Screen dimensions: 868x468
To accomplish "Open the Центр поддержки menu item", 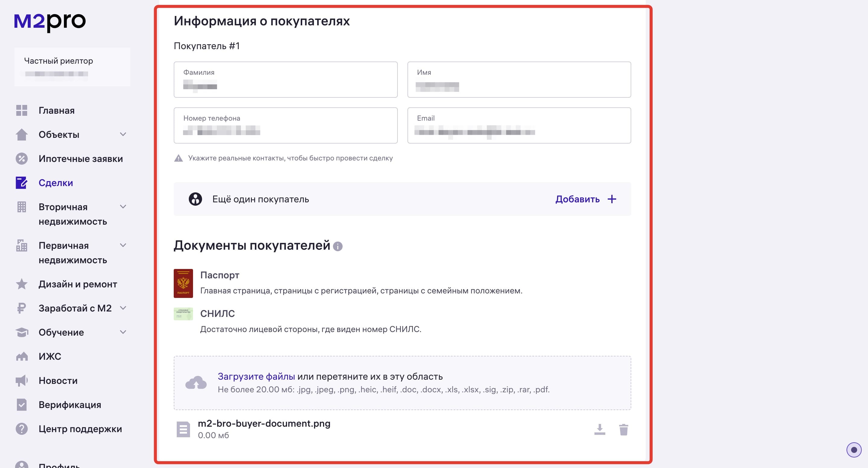I will click(x=80, y=429).
